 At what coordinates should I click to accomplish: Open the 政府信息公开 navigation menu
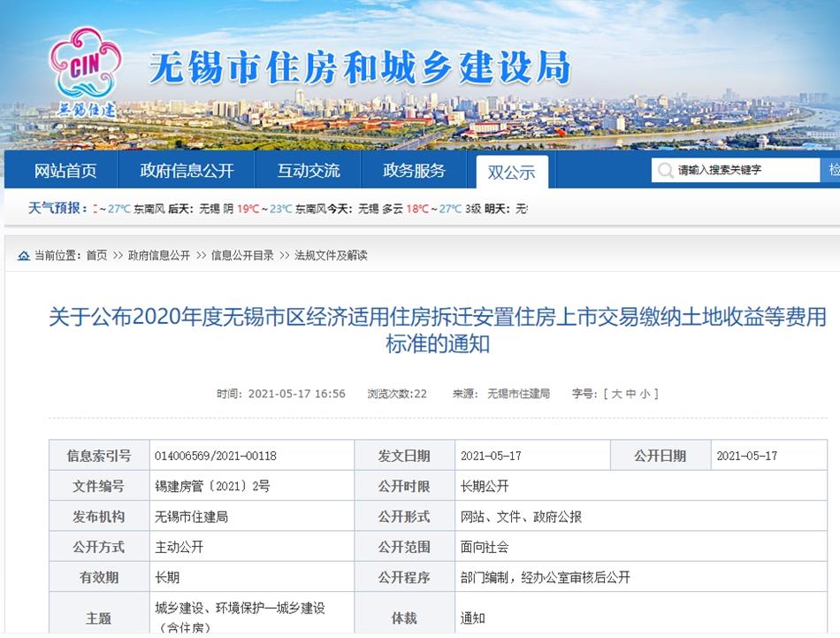pyautogui.click(x=186, y=171)
